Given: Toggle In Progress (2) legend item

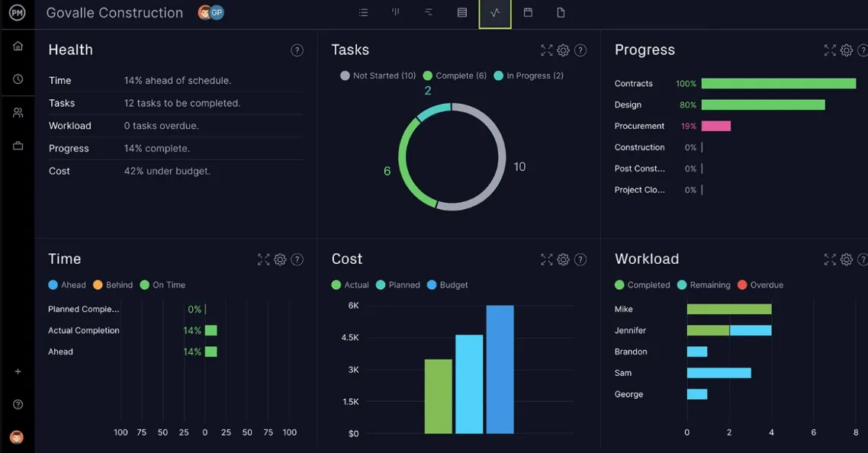Looking at the screenshot, I should point(529,75).
